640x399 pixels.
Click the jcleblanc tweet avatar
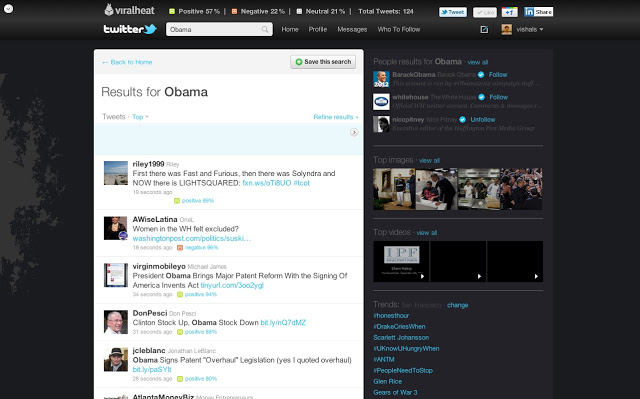coord(116,359)
